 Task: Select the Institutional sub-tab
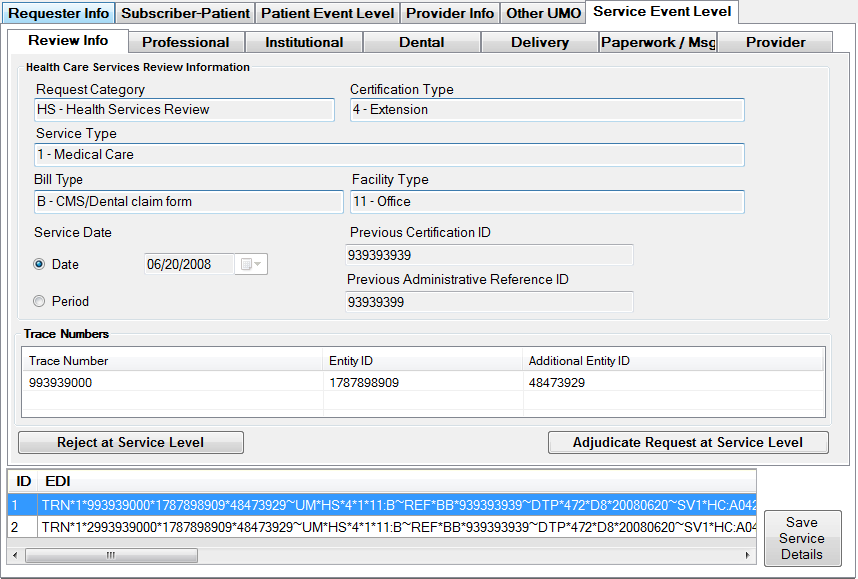click(x=304, y=42)
